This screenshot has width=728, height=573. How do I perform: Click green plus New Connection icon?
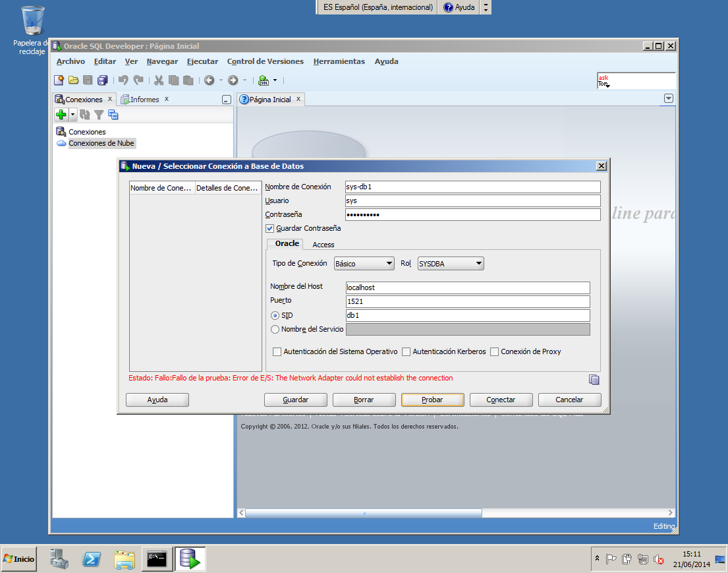tap(61, 114)
